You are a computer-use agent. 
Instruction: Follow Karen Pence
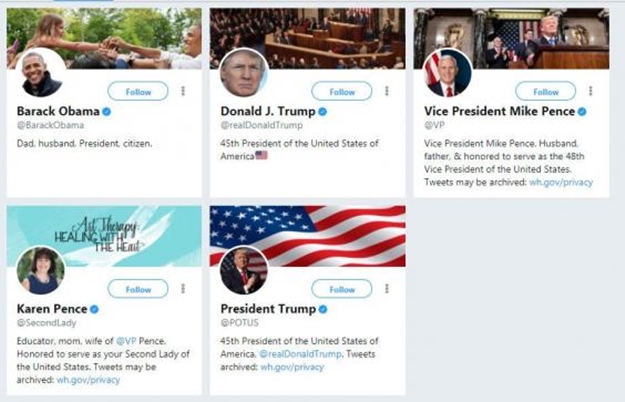click(x=137, y=288)
